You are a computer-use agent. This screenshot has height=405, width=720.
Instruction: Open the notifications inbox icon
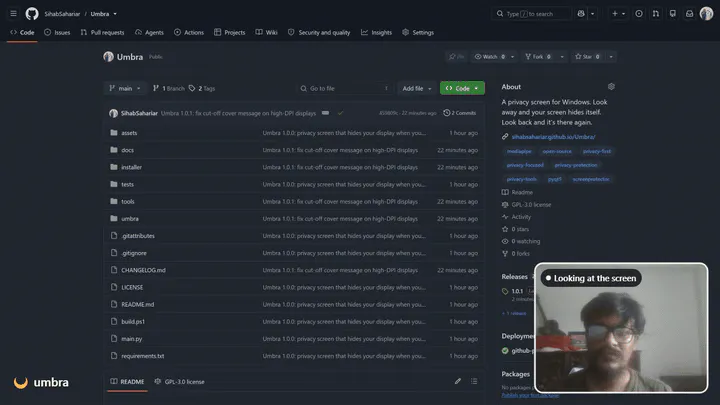click(690, 14)
